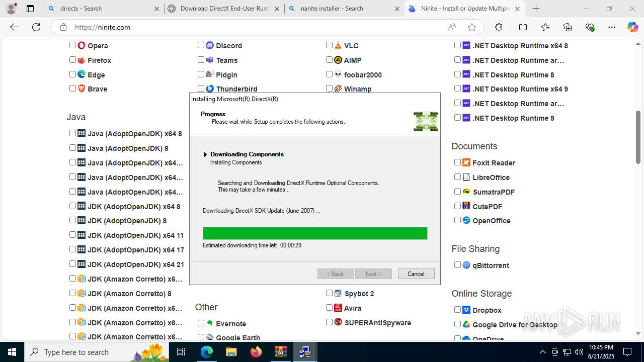Screen dimensions: 644x362
Task: Cancel the DirectX installation
Action: point(416,274)
